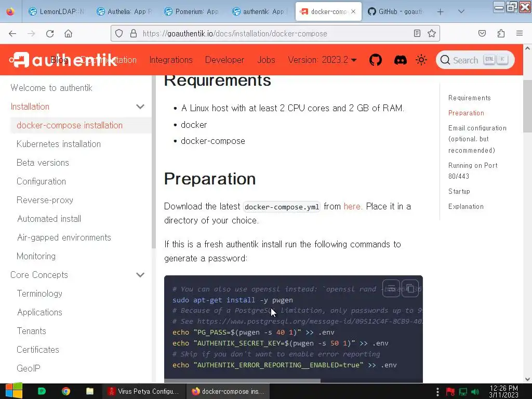This screenshot has height=399, width=532.
Task: Jump to Email configuration in contents
Action: (477, 139)
